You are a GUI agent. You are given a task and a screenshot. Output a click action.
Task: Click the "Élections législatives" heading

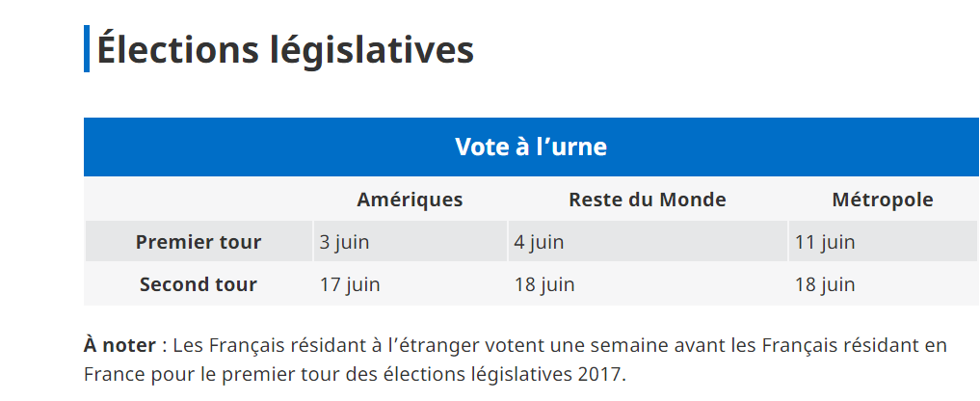pyautogui.click(x=285, y=49)
